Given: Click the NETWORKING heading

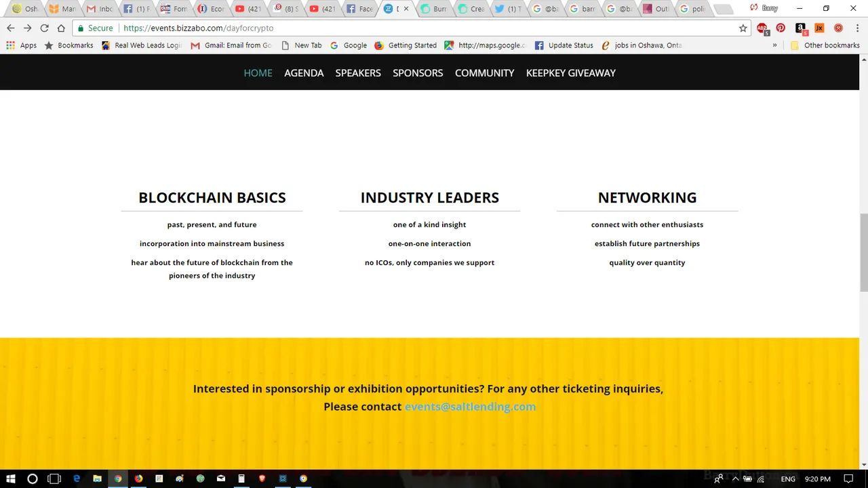Looking at the screenshot, I should point(647,197).
